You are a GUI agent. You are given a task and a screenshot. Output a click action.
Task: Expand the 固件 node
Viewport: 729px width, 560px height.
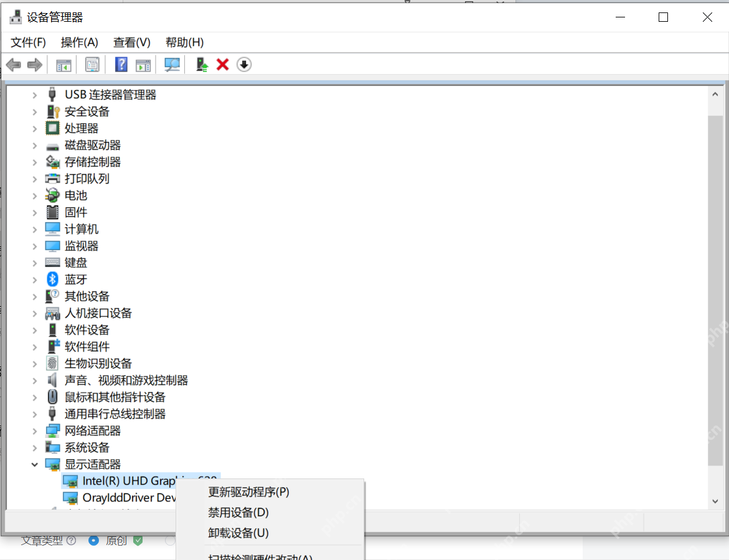point(35,212)
